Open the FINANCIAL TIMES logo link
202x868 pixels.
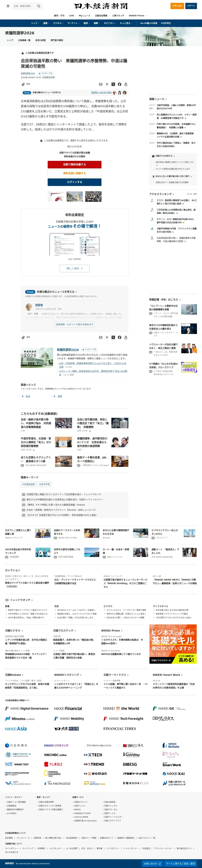[x=120, y=728]
